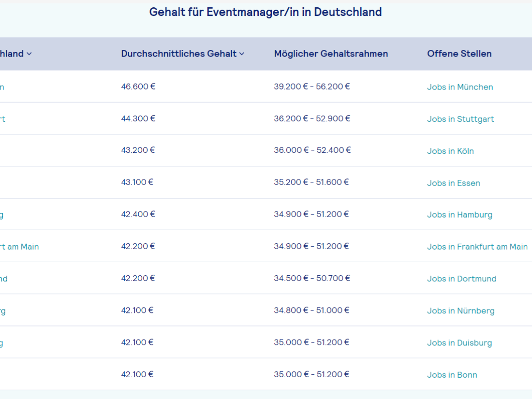Select the Jobs in Essen link
The height and width of the screenshot is (399, 532).
pyautogui.click(x=453, y=183)
